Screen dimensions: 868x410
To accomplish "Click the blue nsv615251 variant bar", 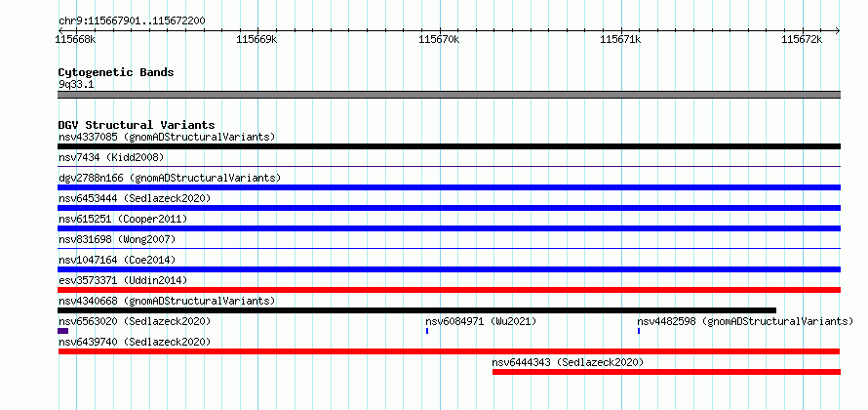I will [449, 228].
